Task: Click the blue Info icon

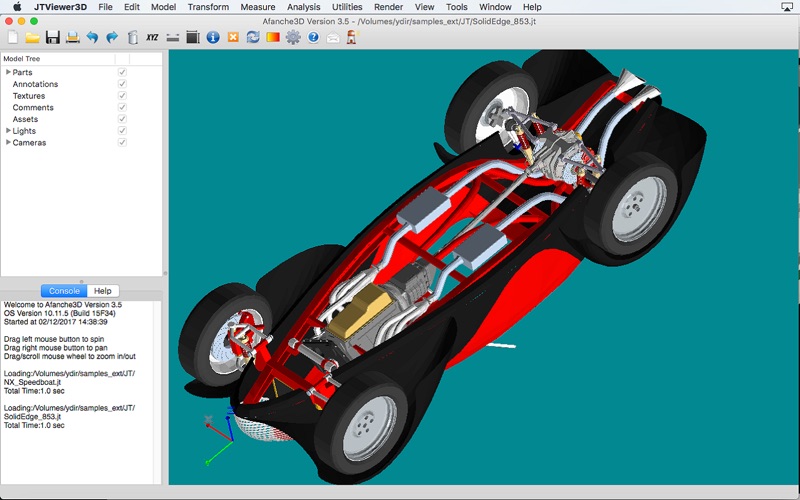Action: (x=213, y=38)
